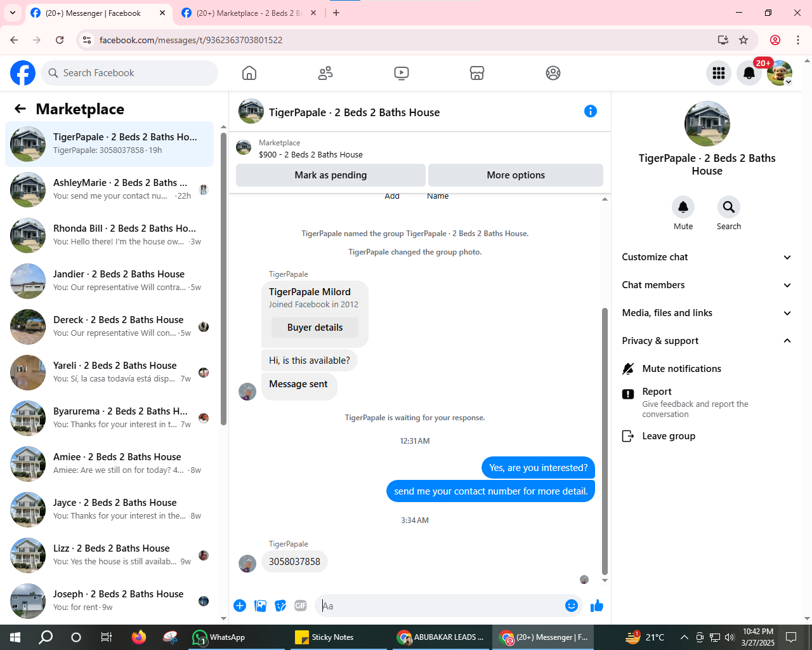Click the Search magnifier in chat details
The height and width of the screenshot is (650, 812).
[729, 207]
